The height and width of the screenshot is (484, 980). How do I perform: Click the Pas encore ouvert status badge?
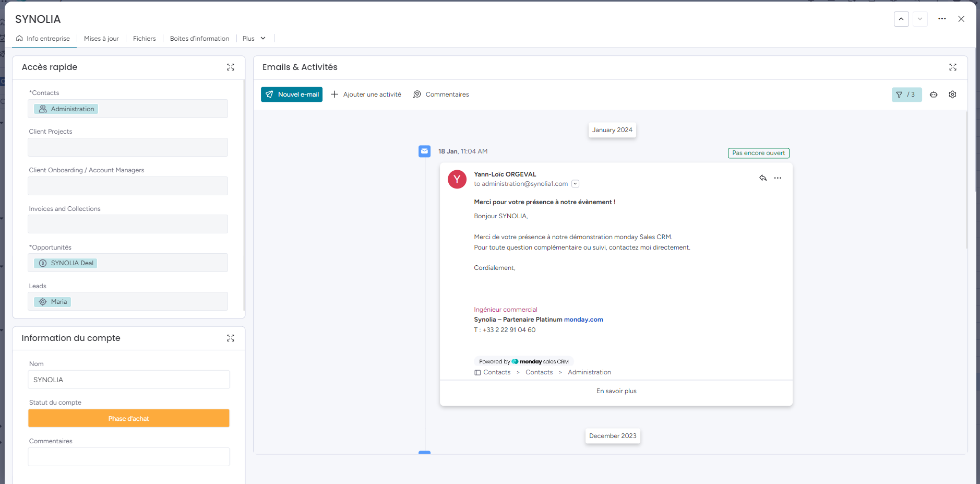pos(759,153)
